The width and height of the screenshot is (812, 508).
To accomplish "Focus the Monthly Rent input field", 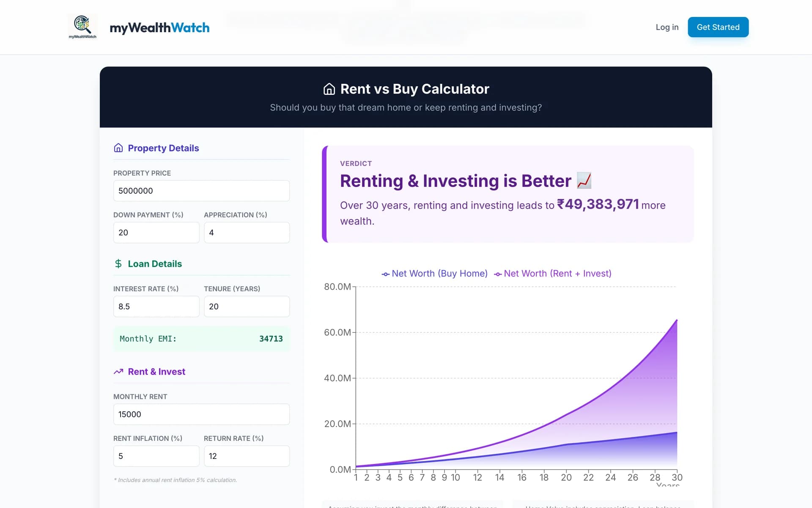I will tap(201, 414).
